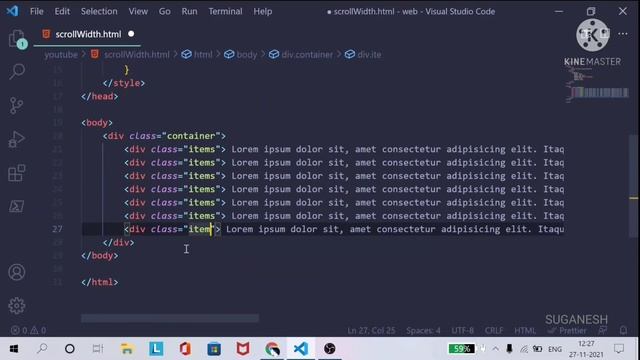Click the vertical scrollbar in editor

click(633, 186)
